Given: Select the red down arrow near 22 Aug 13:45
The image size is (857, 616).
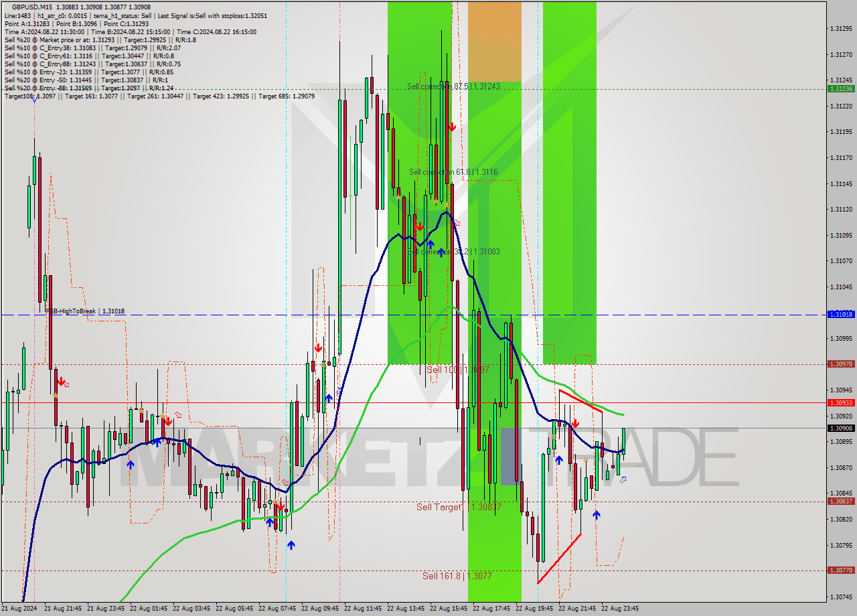Looking at the screenshot, I should point(420,227).
